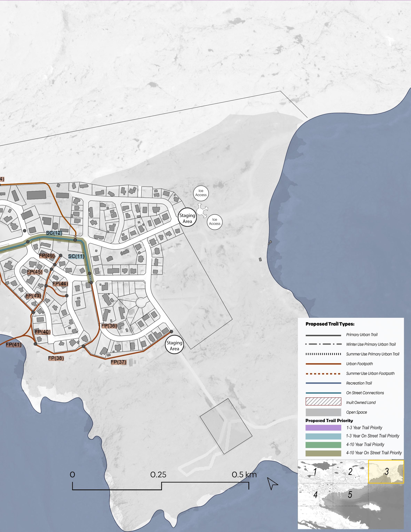Click key map section 1

click(x=315, y=471)
